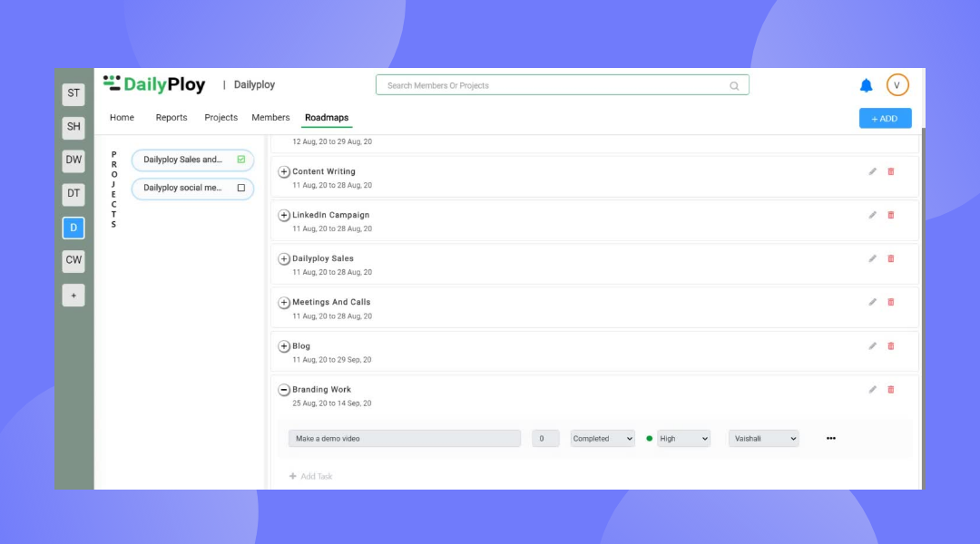Delete the LinkedIn Campaign roadmap

(891, 216)
